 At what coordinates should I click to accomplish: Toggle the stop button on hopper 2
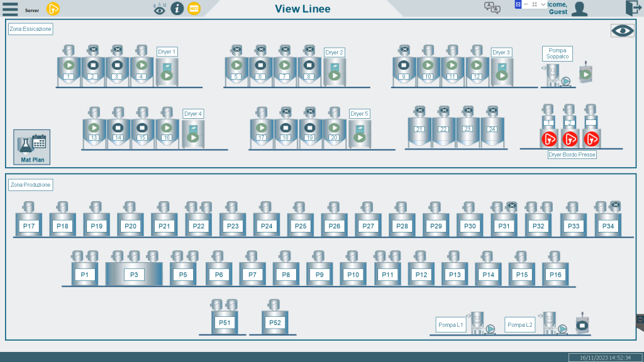92,65
